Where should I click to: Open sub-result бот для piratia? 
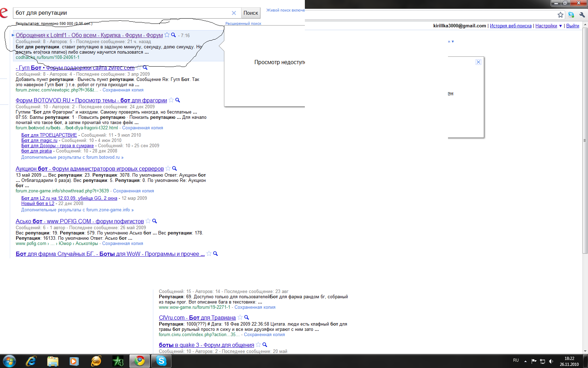(x=36, y=151)
